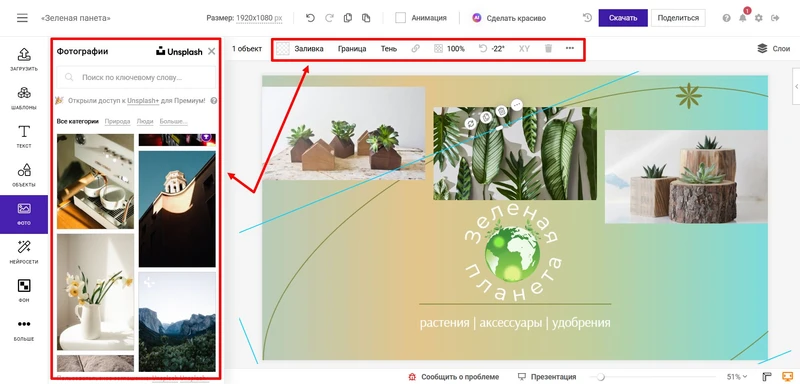Enable the Анимация checkbox
This screenshot has width=800, height=384.
coord(401,18)
